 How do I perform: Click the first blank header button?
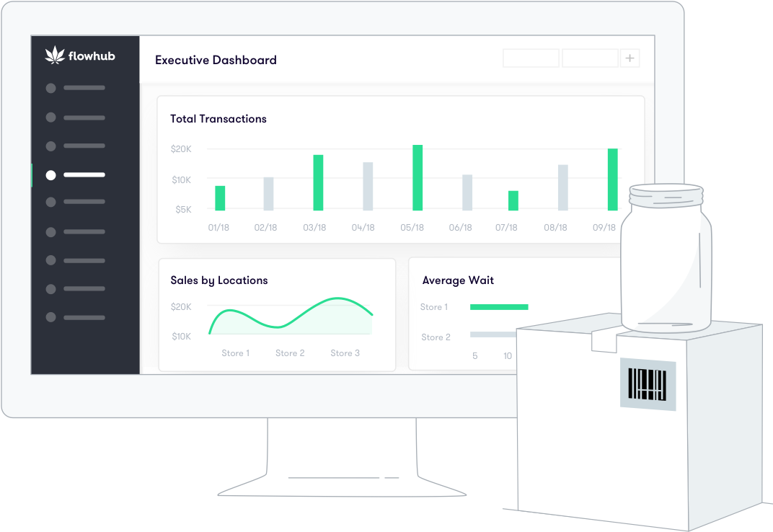[x=531, y=58]
